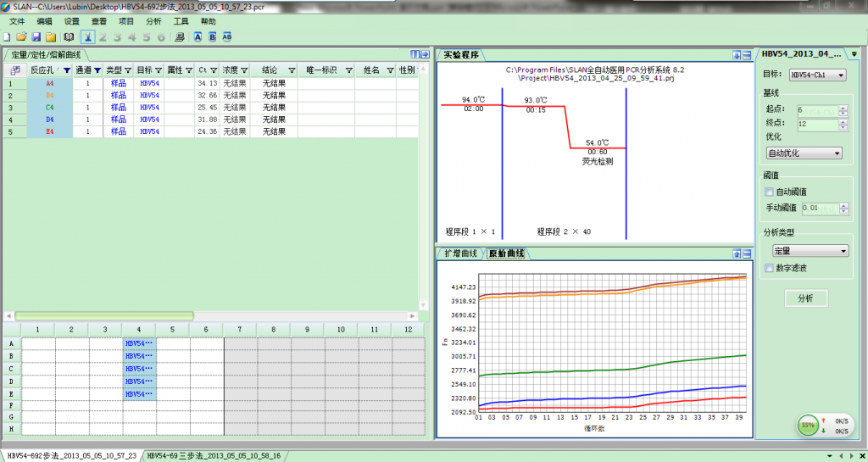868x462 pixels.
Task: Increase the 起点 baseline start value
Action: pos(843,108)
